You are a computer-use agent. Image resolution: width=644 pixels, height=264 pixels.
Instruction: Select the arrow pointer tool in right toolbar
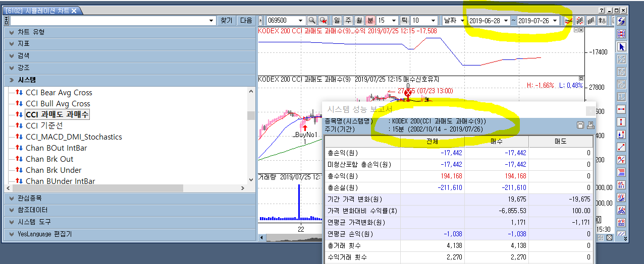pos(621,47)
